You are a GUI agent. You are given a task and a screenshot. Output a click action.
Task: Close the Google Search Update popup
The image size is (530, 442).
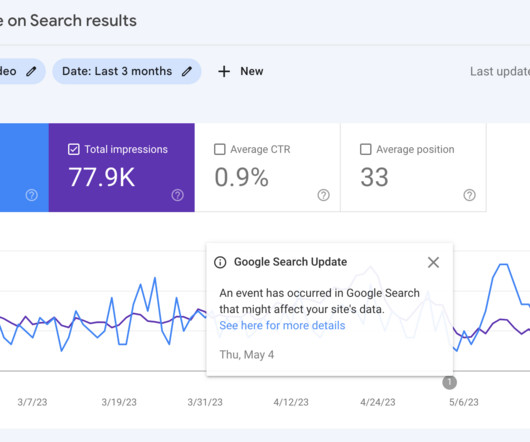point(433,262)
